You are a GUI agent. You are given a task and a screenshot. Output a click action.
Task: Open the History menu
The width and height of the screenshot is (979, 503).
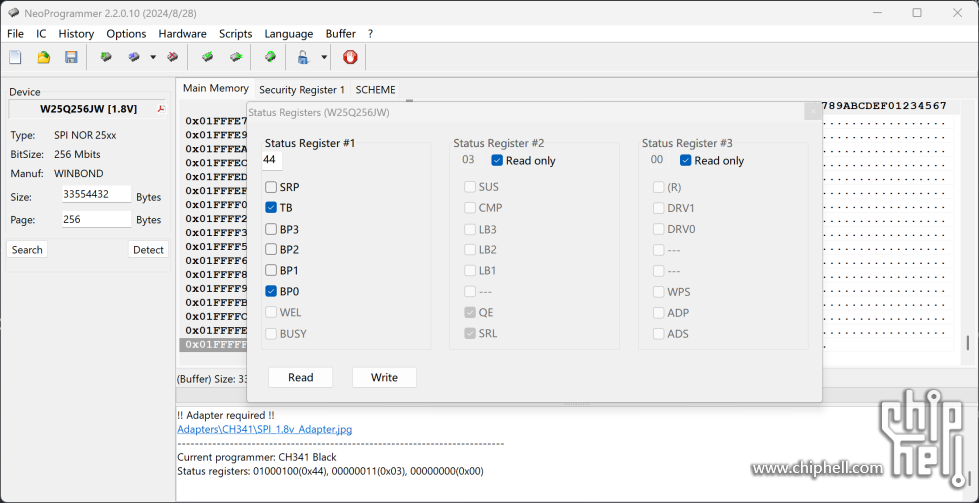point(76,34)
